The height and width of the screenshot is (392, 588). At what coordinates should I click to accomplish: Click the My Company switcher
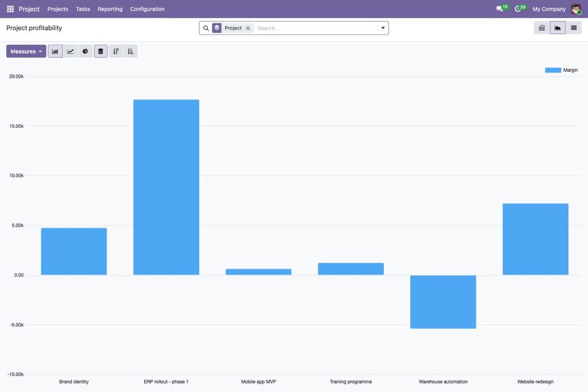pyautogui.click(x=549, y=9)
